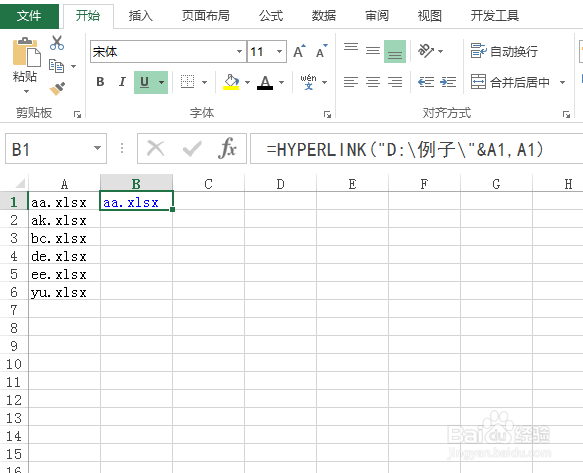Click 自动换行 wrap text button
The width and height of the screenshot is (583, 473).
click(x=504, y=51)
